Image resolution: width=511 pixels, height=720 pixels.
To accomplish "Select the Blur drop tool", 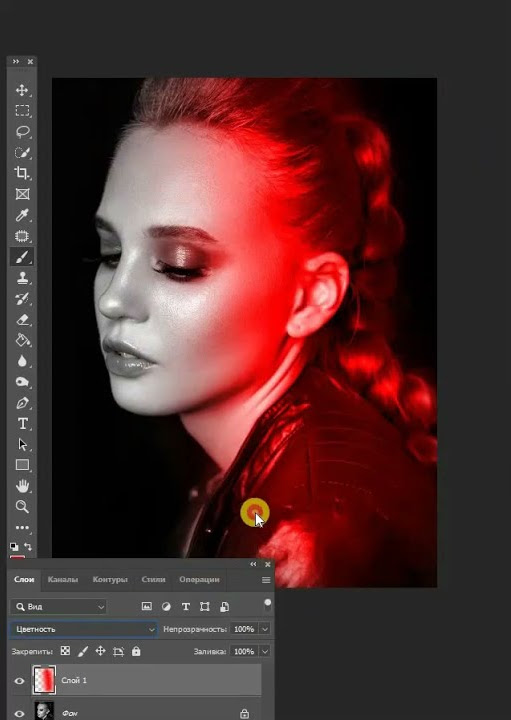I will click(22, 361).
